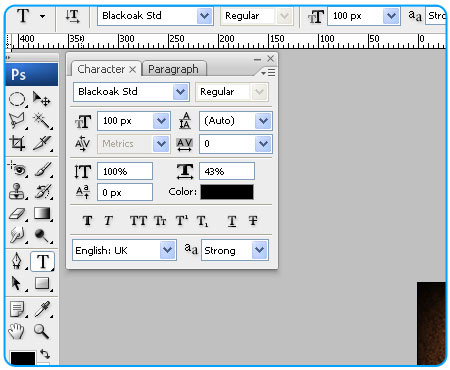
Task: Select the Clone Stamp tool
Action: coord(17,191)
